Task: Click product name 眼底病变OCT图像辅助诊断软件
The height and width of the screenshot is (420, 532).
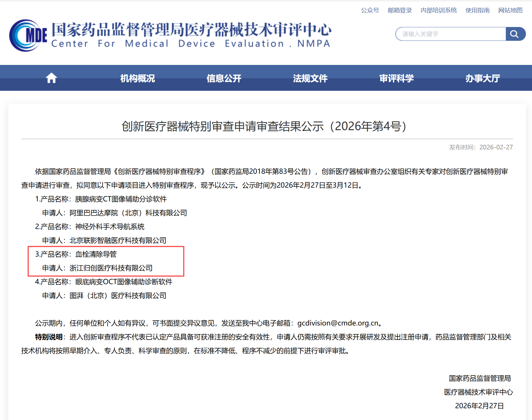Action: pos(124,282)
